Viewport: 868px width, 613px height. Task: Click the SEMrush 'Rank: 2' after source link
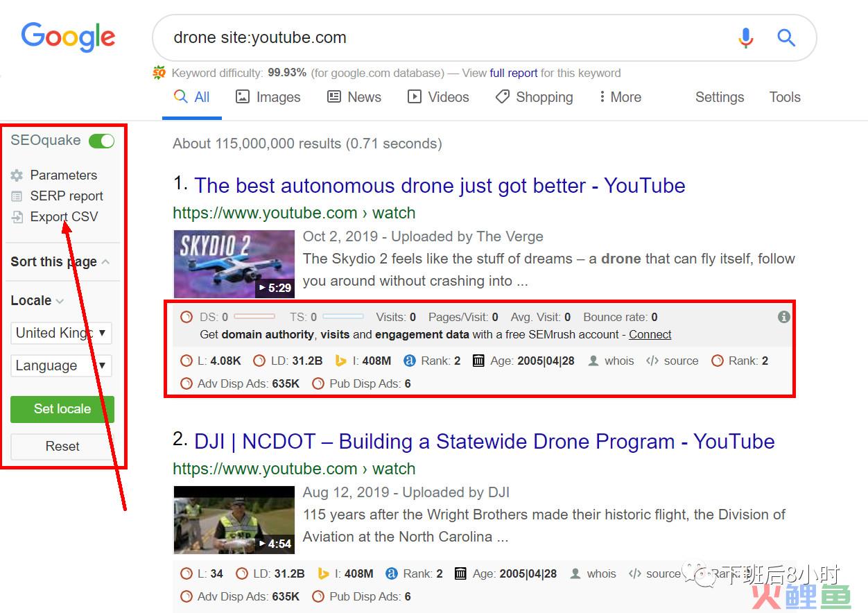click(740, 361)
